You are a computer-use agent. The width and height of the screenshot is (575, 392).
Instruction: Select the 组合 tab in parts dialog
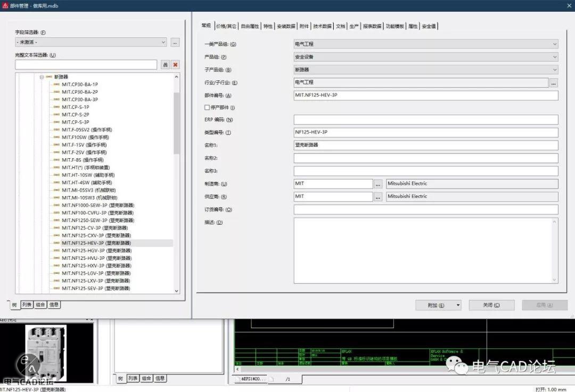[x=40, y=305]
